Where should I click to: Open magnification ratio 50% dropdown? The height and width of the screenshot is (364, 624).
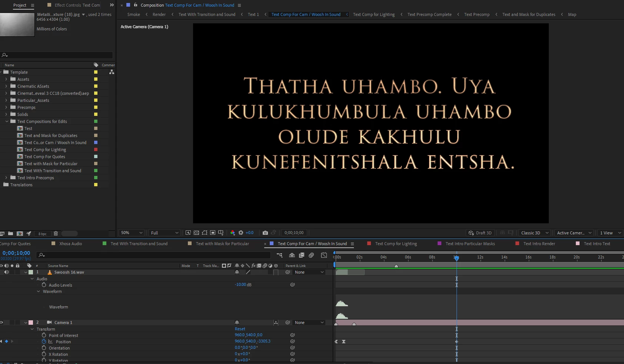(131, 233)
